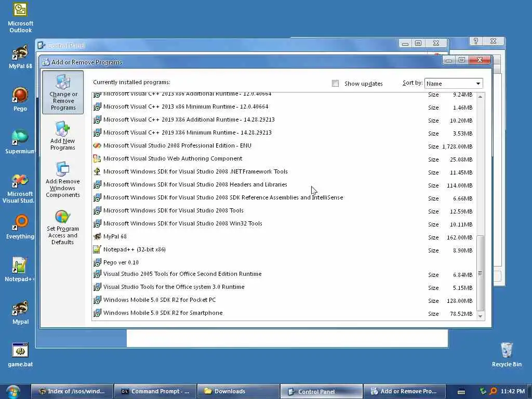This screenshot has width=532, height=399.
Task: Click the 1,728.00MB size value
Action: click(x=457, y=147)
